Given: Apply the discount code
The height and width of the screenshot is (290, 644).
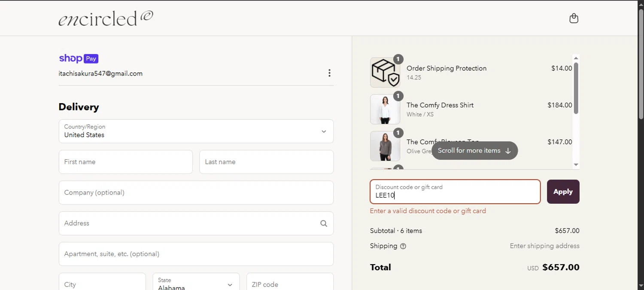Looking at the screenshot, I should pos(563,192).
